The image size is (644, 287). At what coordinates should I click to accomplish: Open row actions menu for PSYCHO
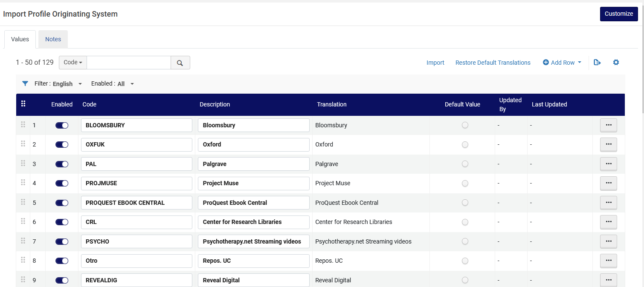(609, 241)
